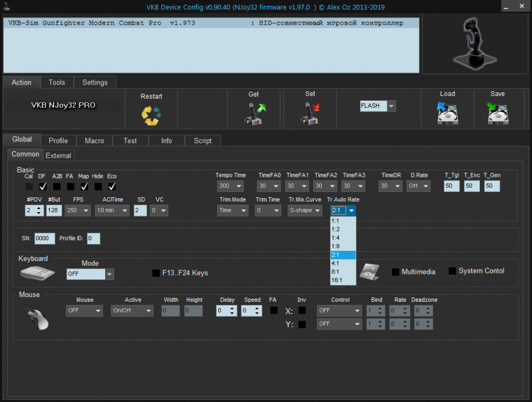The height and width of the screenshot is (402, 532).
Task: Open the Tr.Mix.Curve S-shape dropdown
Action: (317, 211)
